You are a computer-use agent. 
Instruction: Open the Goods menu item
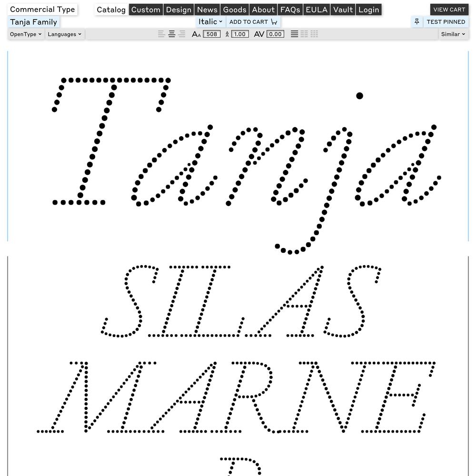235,10
